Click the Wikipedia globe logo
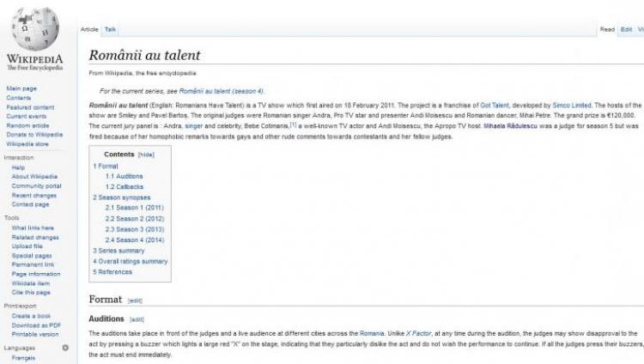The image size is (644, 364). (33, 28)
